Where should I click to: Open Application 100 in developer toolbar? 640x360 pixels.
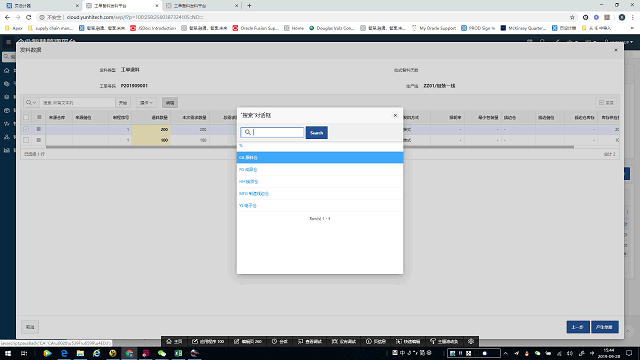coord(208,341)
